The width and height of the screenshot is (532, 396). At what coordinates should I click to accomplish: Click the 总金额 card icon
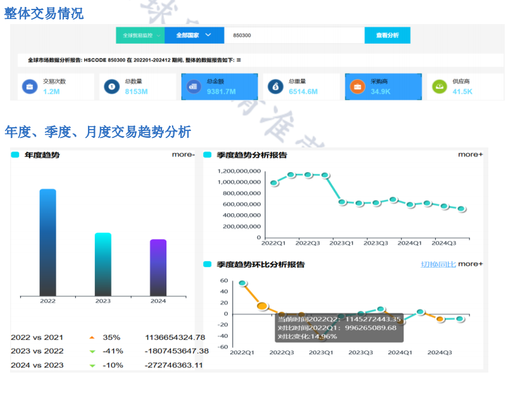(x=193, y=87)
